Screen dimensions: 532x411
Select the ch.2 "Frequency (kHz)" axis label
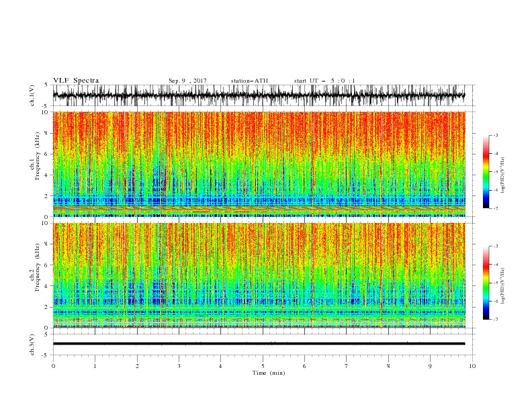pos(38,267)
